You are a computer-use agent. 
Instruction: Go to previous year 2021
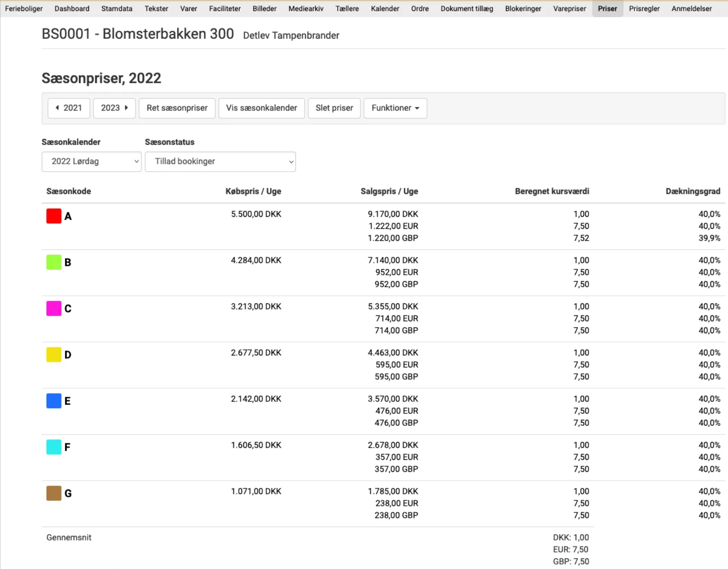69,108
